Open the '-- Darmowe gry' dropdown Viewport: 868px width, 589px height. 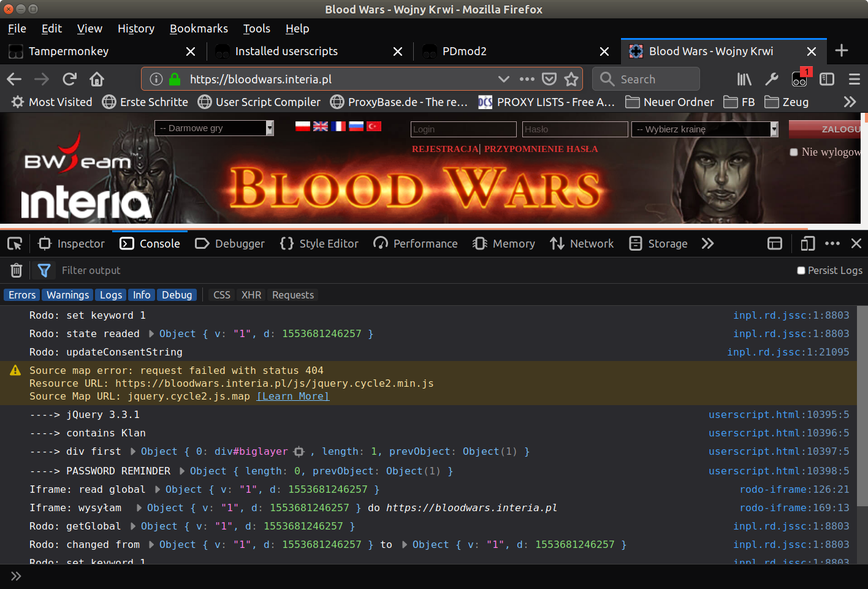pyautogui.click(x=213, y=128)
